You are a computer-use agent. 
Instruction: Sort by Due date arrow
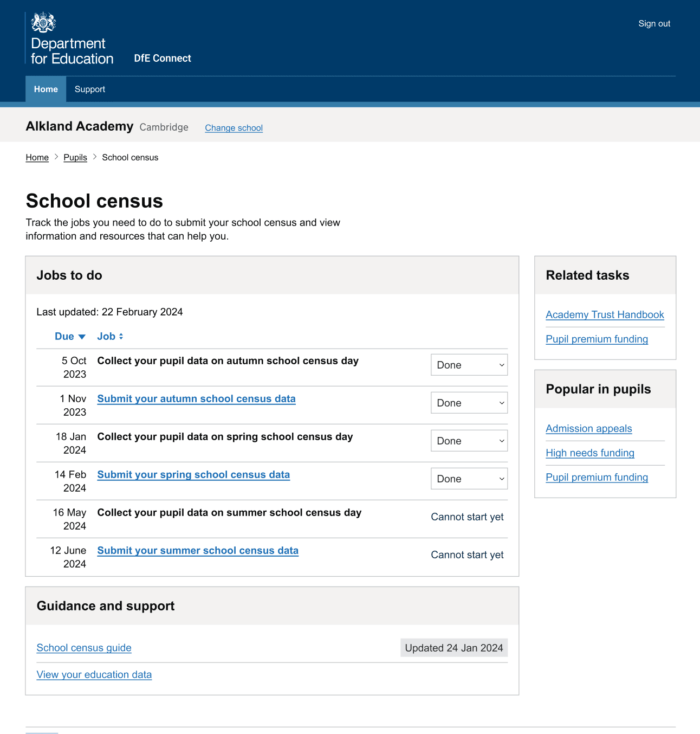coord(82,337)
